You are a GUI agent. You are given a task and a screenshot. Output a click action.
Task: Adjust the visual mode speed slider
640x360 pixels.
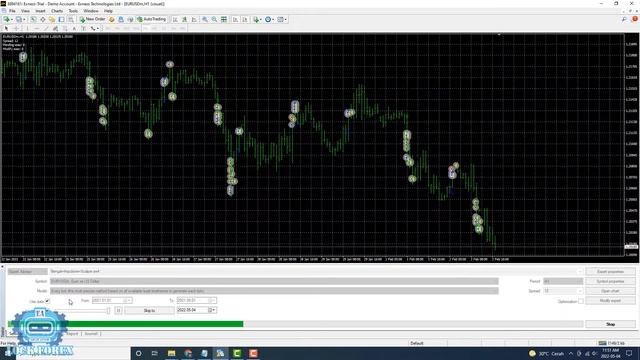[108, 311]
